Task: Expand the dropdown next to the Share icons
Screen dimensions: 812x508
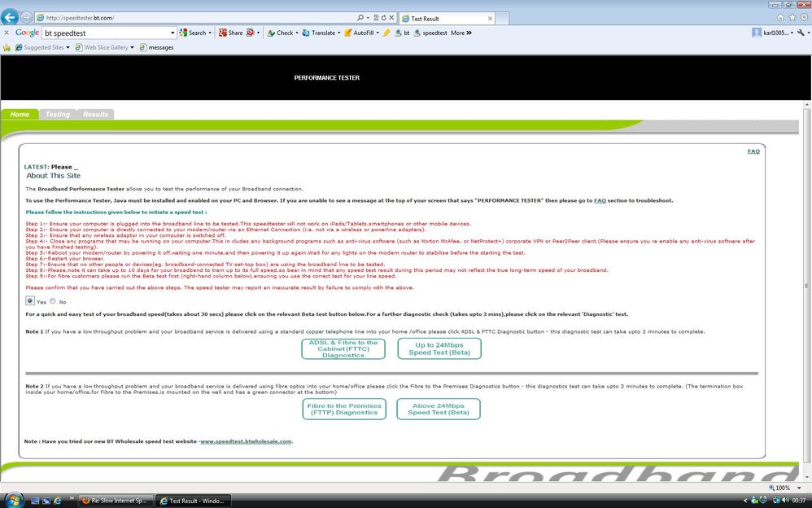Action: click(x=259, y=33)
